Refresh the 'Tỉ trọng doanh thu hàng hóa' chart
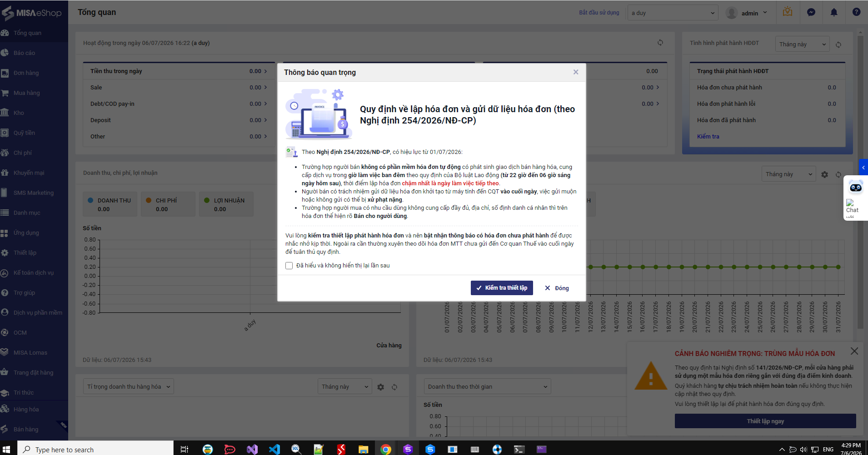The image size is (868, 455). 394,387
